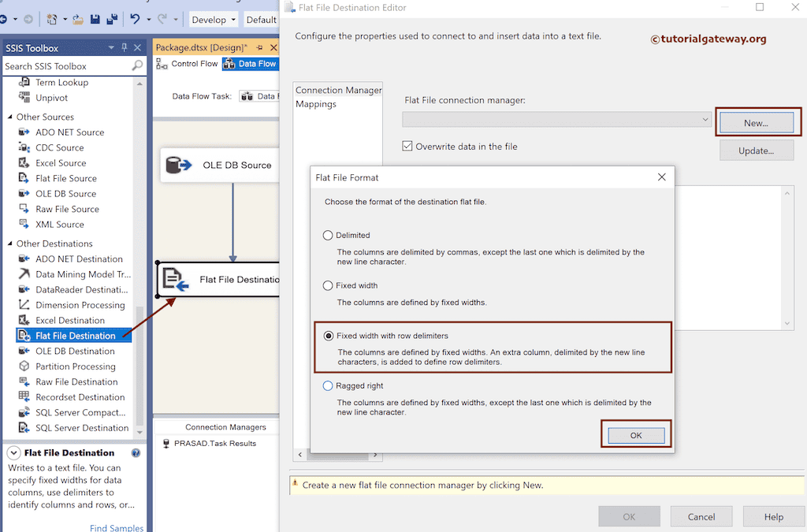807x532 pixels.
Task: Open the Flat File connection manager dropdown
Action: (708, 121)
